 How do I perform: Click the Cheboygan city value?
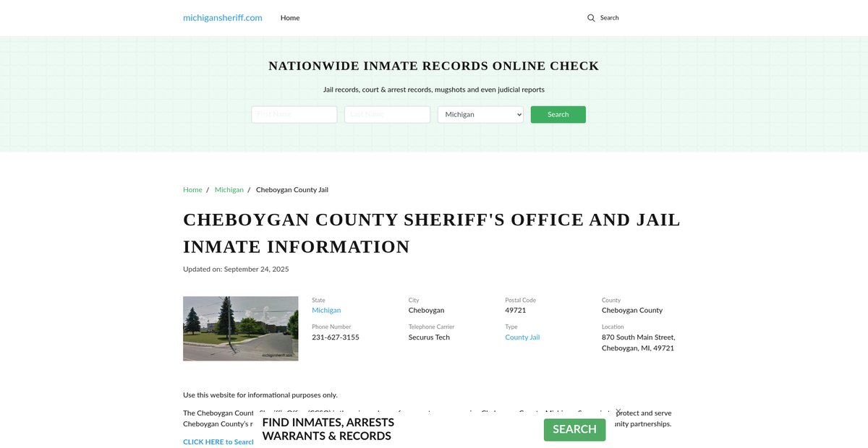coord(427,310)
